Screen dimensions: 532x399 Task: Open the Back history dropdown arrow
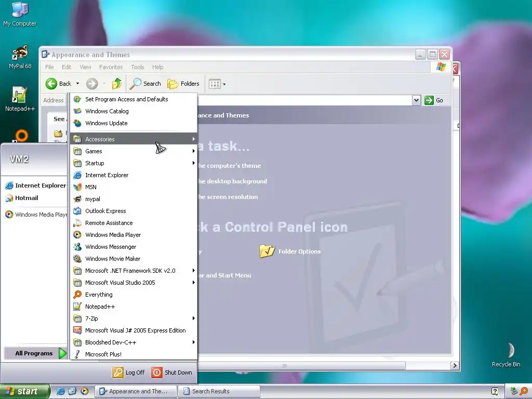pos(78,84)
